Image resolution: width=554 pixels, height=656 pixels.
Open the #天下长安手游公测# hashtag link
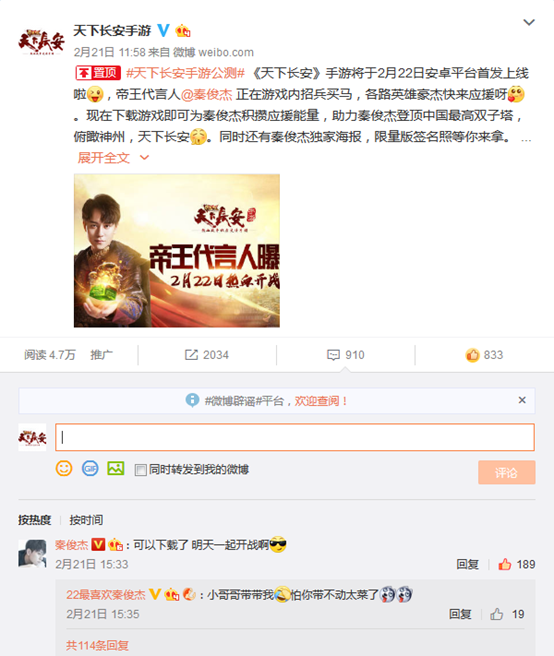pos(185,73)
